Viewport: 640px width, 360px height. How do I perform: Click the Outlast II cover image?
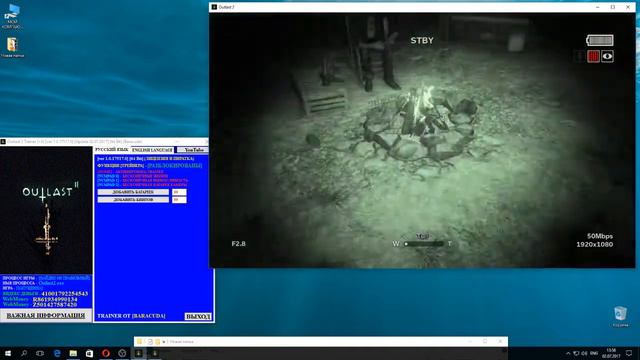click(x=46, y=210)
